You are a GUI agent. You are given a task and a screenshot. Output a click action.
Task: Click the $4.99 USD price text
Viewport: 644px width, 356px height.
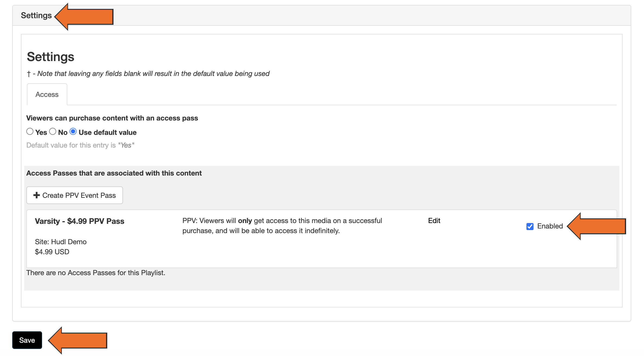click(x=52, y=252)
